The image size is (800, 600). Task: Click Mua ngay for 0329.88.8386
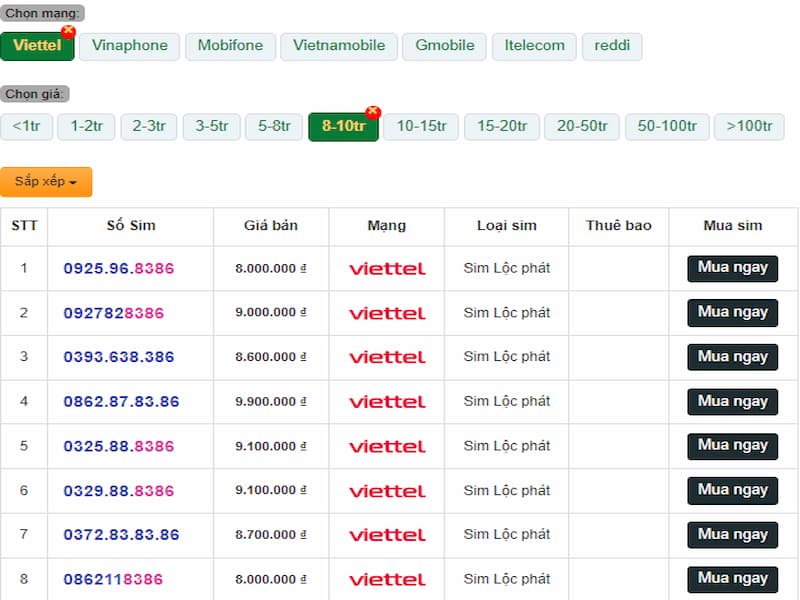[732, 491]
